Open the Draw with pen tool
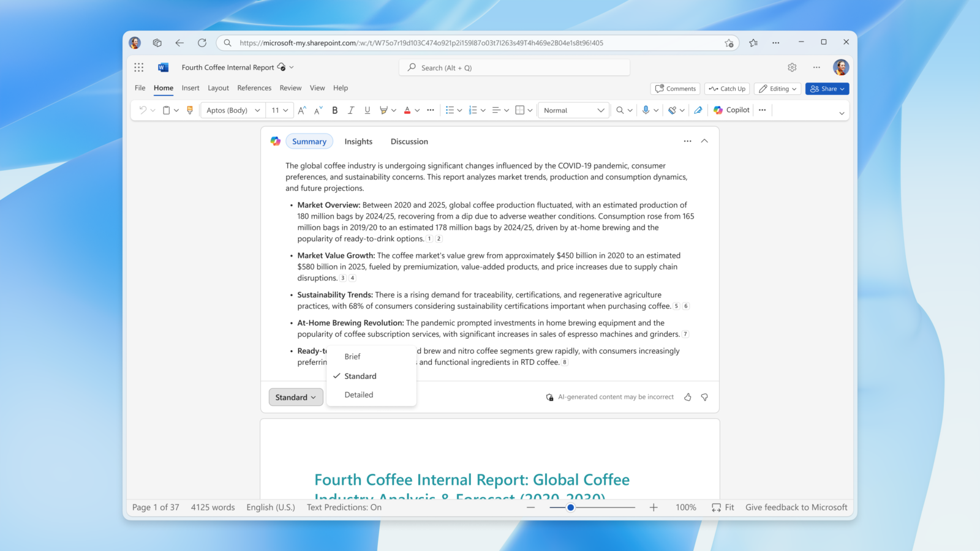Viewport: 980px width, 551px height. [698, 110]
